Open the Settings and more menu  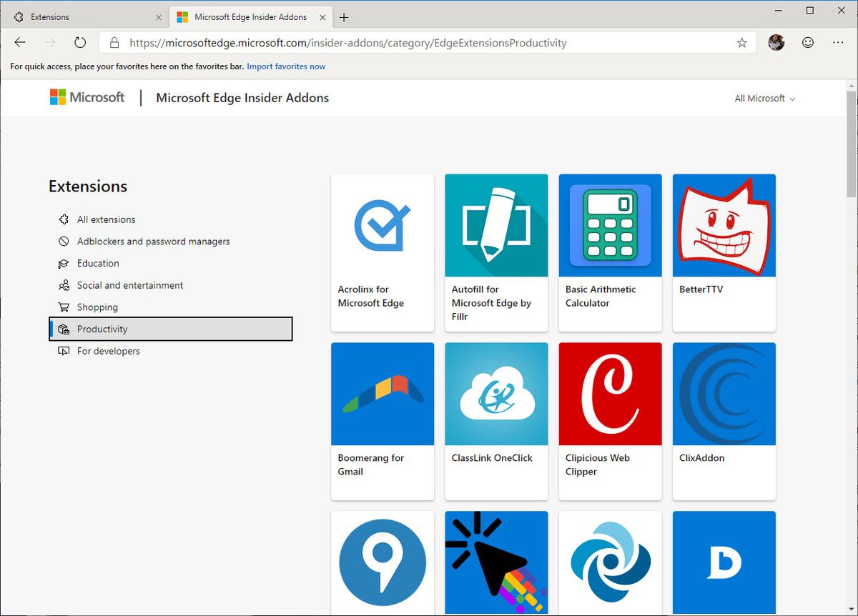837,42
